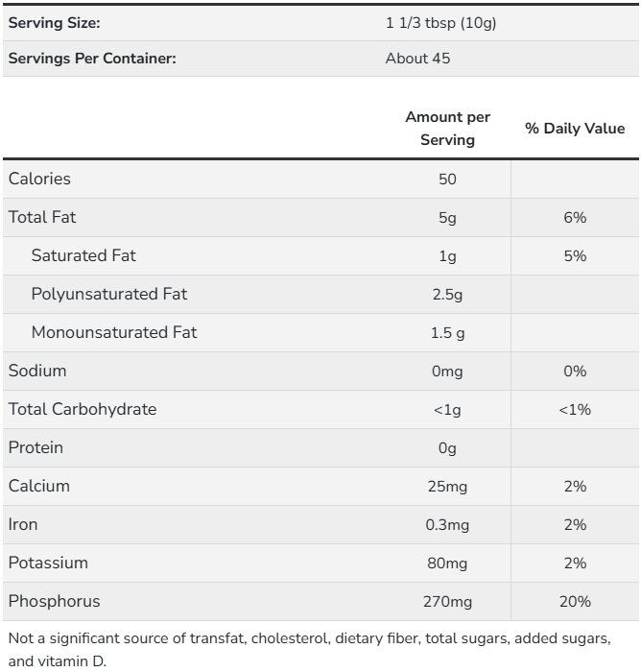Click the Iron row label
Screen dimensions: 641x672
click(x=22, y=524)
